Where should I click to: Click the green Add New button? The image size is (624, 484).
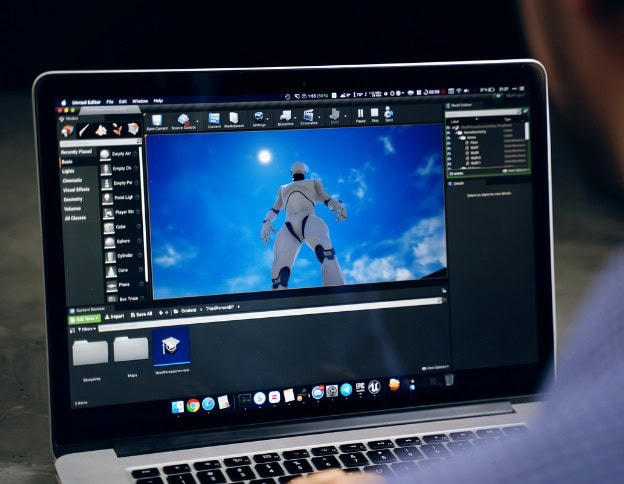click(84, 319)
